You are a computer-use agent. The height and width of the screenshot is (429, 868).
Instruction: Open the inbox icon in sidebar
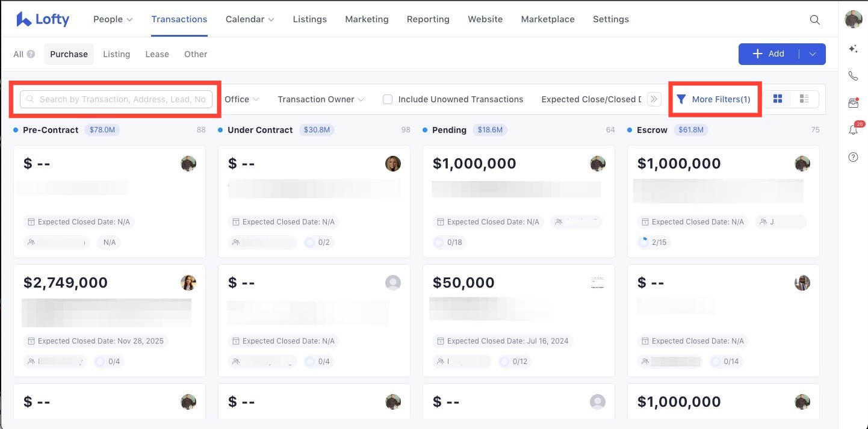click(x=853, y=103)
